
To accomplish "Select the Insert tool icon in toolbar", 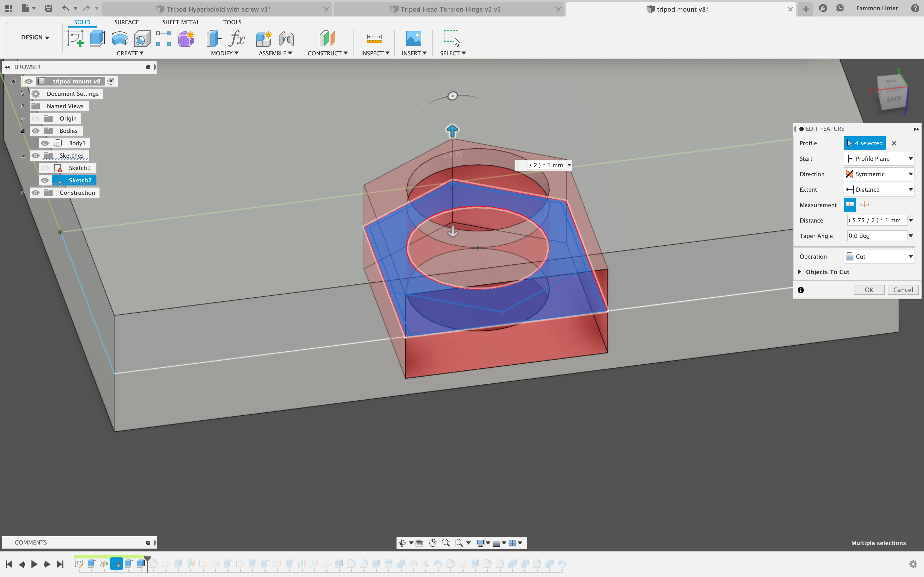I will coord(413,38).
